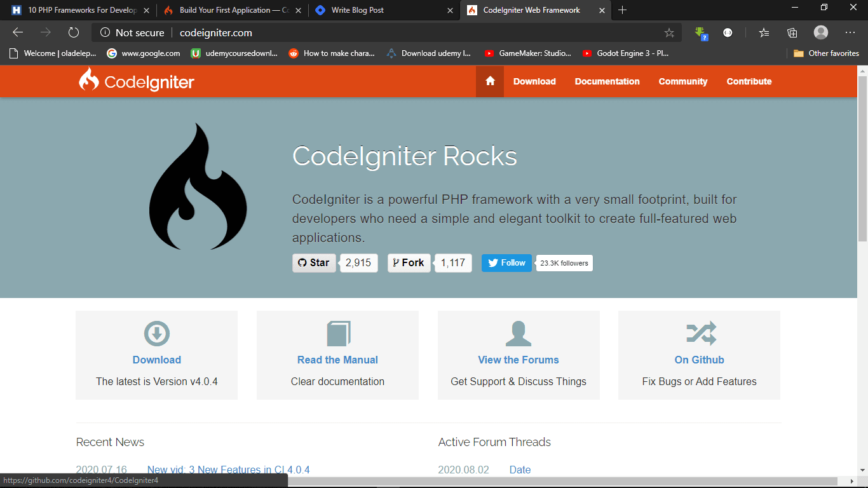Click the CodeIgniter flame logo in header
868x488 pixels.
click(88, 80)
